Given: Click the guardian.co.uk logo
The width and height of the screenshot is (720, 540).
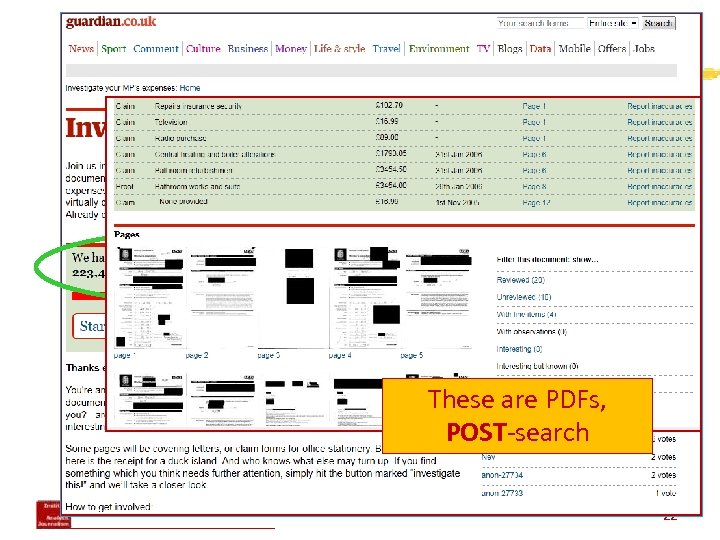Looking at the screenshot, I should click(111, 22).
